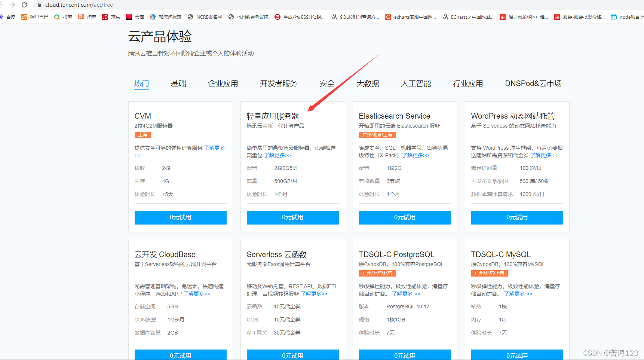Click the address bar URL cloud.tencent.com/act/free
This screenshot has width=644, height=360.
point(79,5)
